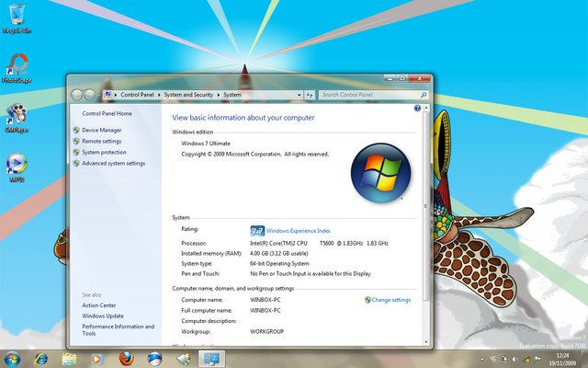
Task: Click the scrollbar down arrow
Action: pyautogui.click(x=425, y=342)
